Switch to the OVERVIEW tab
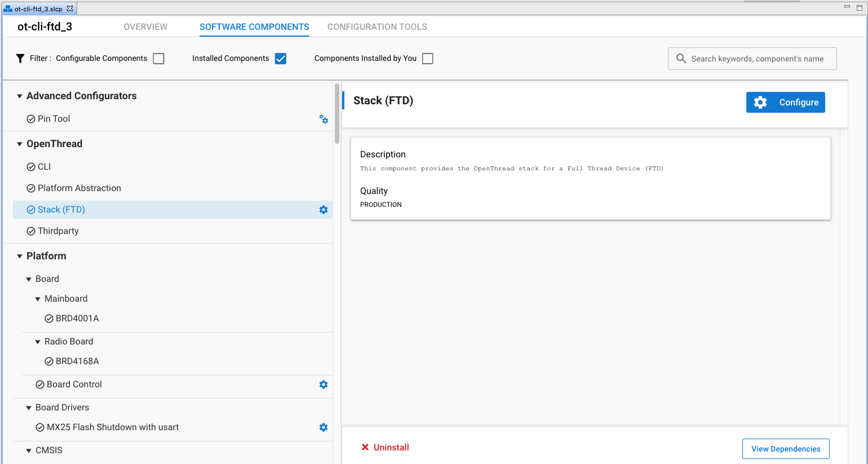The height and width of the screenshot is (464, 868). [x=145, y=26]
